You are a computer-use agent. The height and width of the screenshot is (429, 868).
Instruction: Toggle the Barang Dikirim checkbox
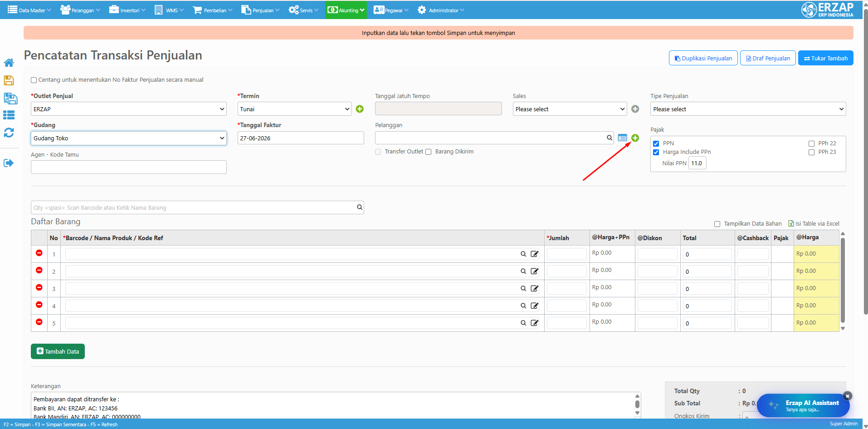pyautogui.click(x=428, y=152)
